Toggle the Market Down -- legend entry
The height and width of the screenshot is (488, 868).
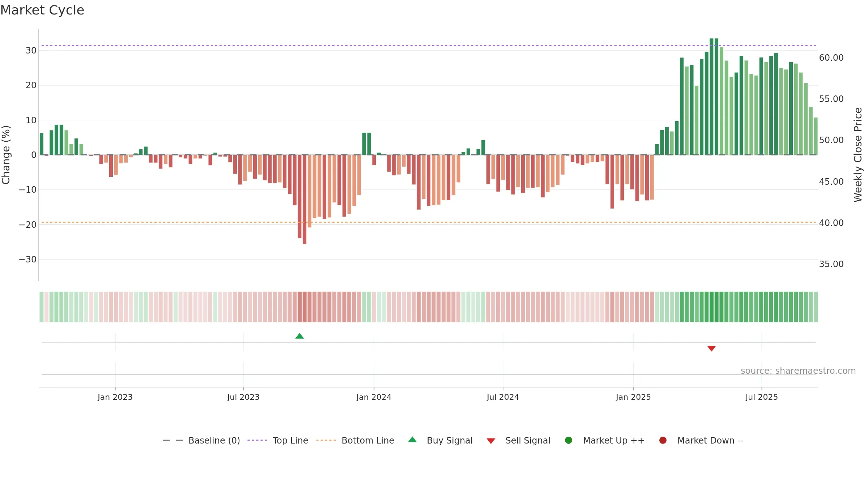(701, 440)
